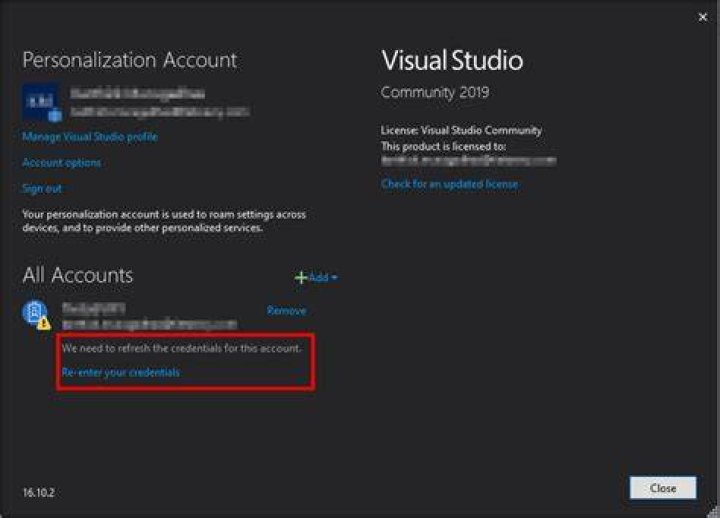720x518 pixels.
Task: Remove the listed account
Action: (287, 311)
